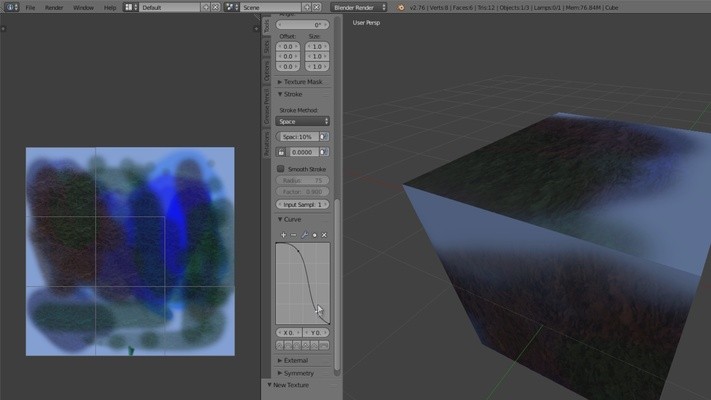This screenshot has height=400, width=711.
Task: Click the Blender logo icon in header
Action: [x=401, y=7]
